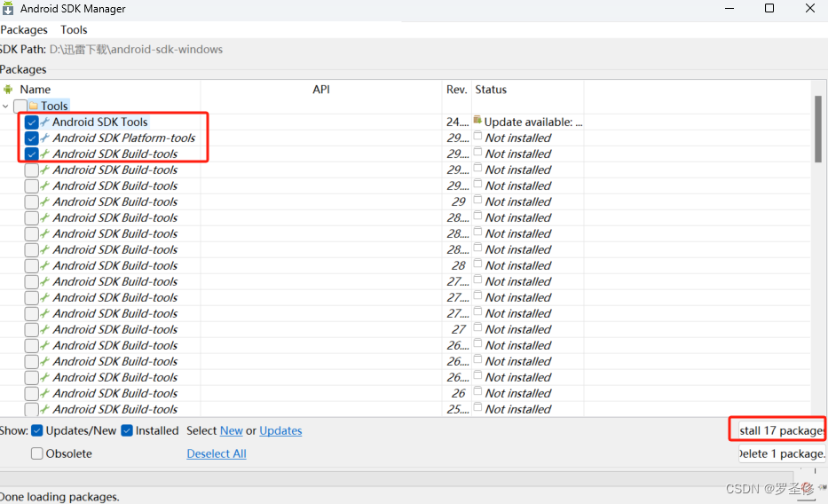Open the Tools menu in menu bar
The width and height of the screenshot is (828, 504).
74,30
